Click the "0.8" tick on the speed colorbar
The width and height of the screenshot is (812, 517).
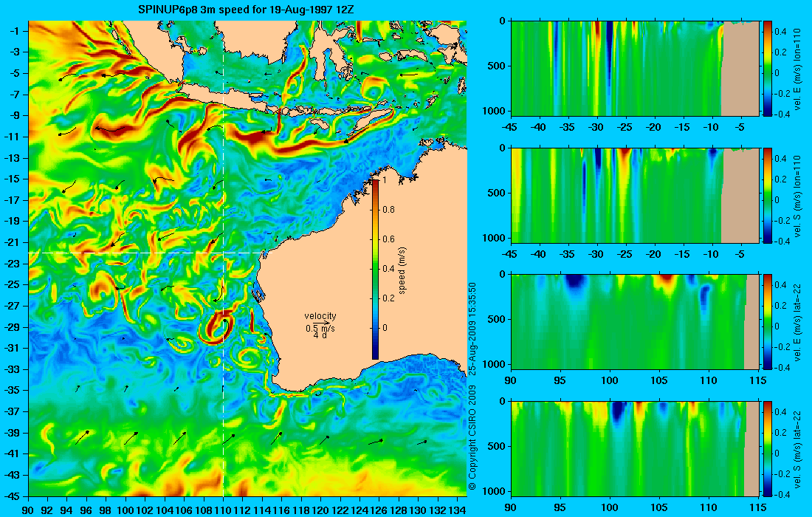[388, 210]
